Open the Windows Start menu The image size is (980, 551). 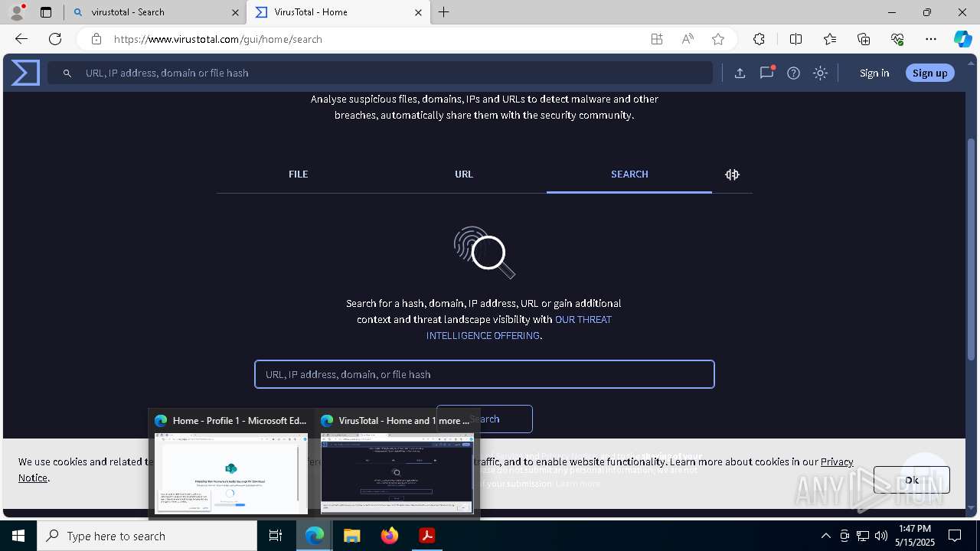(18, 536)
